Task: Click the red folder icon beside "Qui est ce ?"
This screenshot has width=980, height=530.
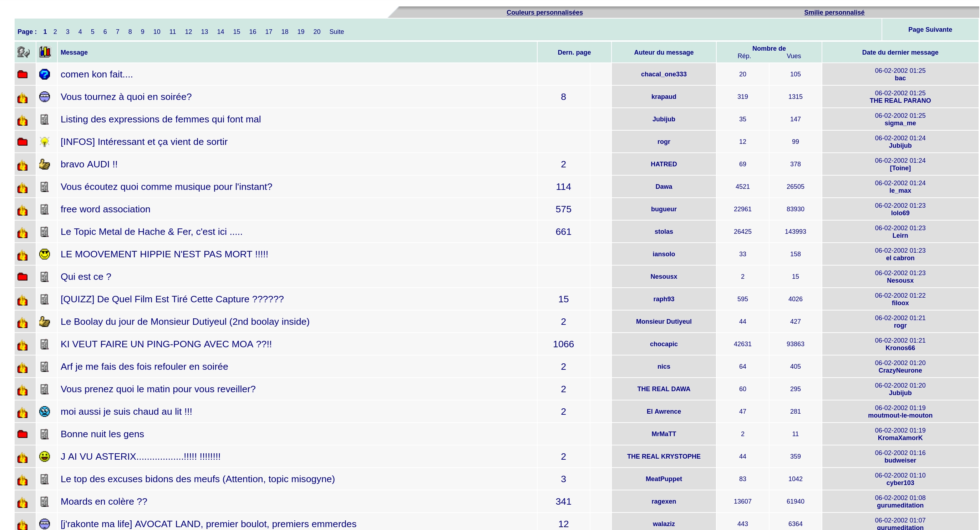Action: click(x=22, y=277)
